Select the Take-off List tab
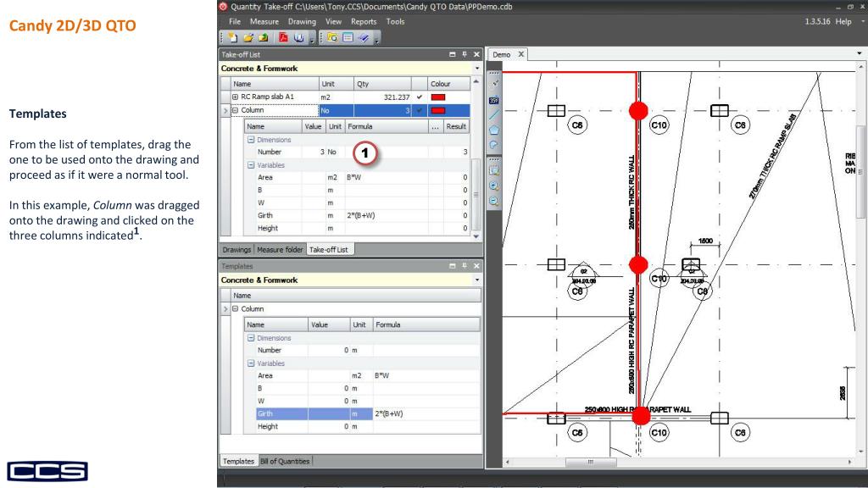This screenshot has width=868, height=488. pos(328,250)
